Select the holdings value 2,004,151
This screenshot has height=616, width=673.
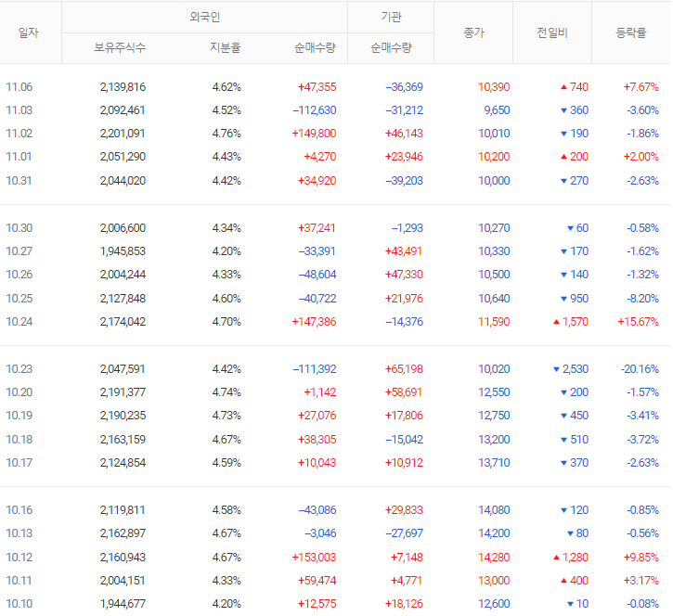click(123, 580)
